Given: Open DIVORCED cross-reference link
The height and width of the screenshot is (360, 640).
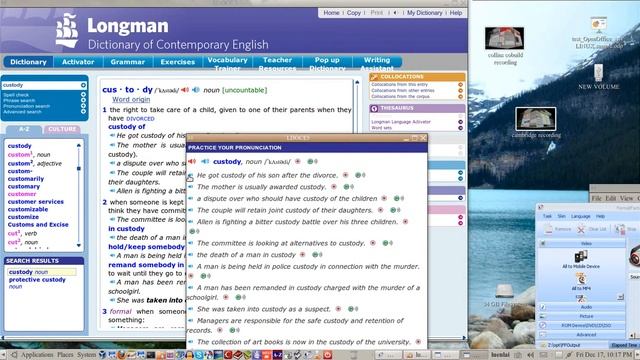Looking at the screenshot, I should point(140,119).
